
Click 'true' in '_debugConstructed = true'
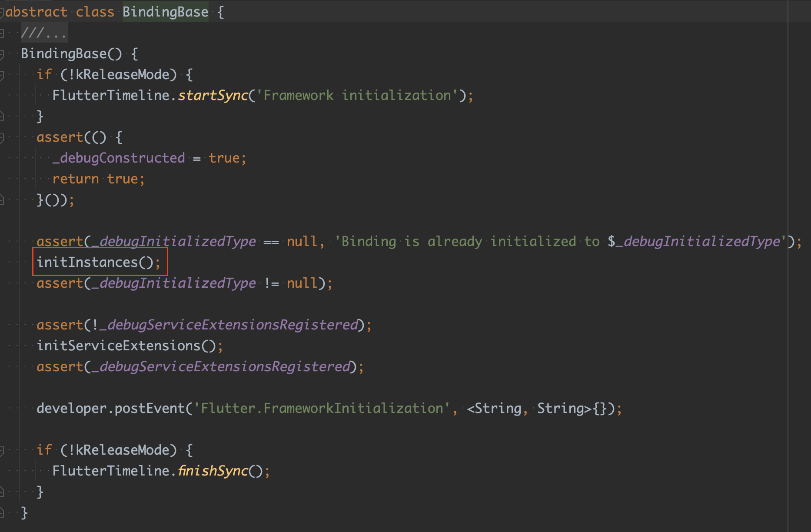[224, 158]
